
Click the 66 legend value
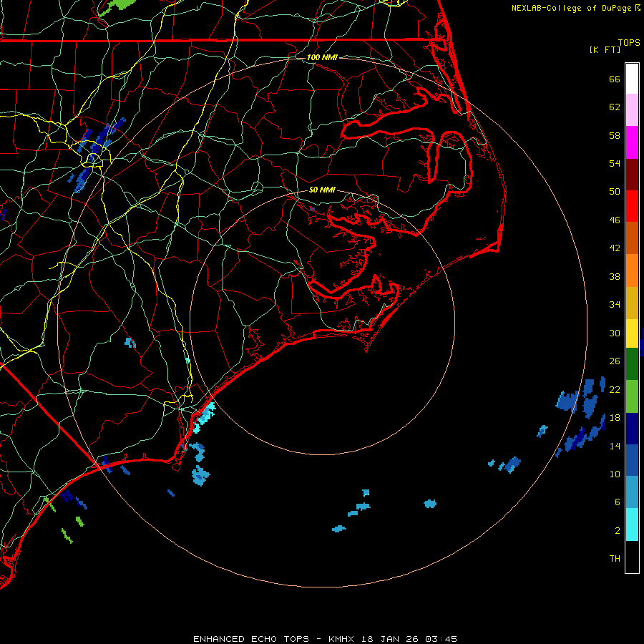(x=615, y=79)
